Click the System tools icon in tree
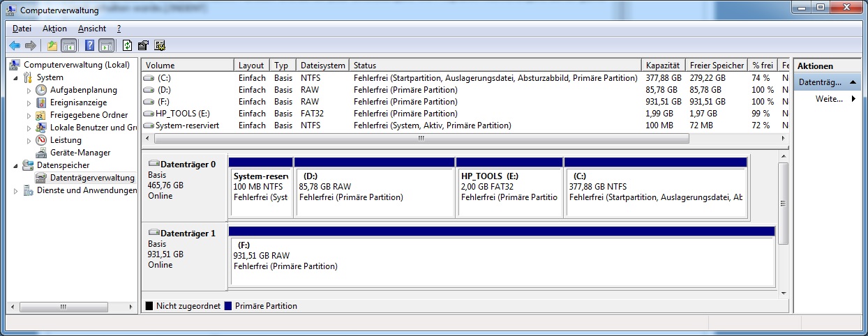 [28, 77]
